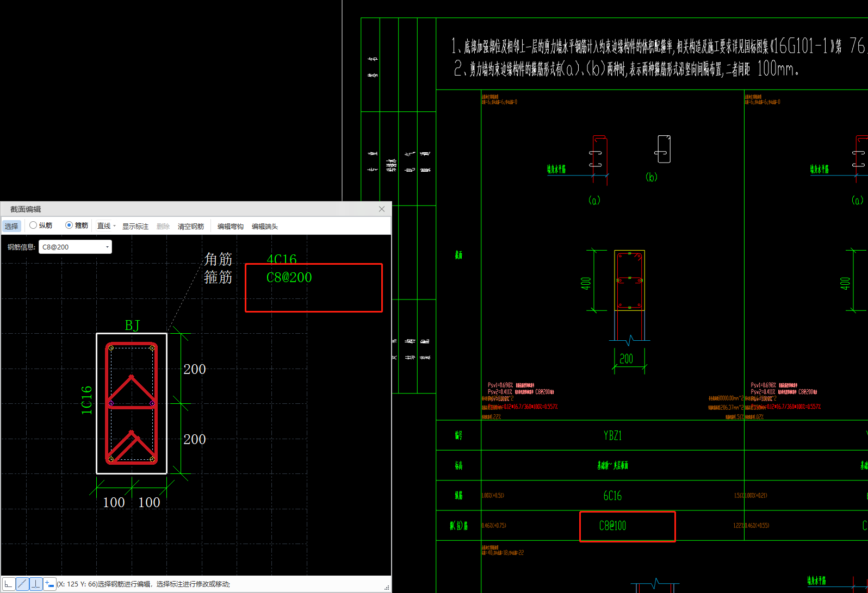Click the (b) caption under stirrup diagram
The height and width of the screenshot is (593, 868).
point(652,177)
